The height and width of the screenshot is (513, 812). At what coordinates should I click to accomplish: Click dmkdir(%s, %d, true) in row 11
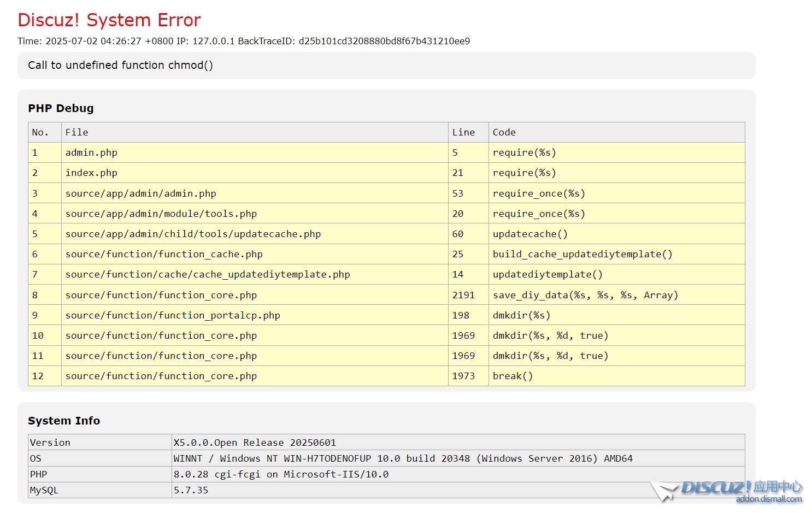pyautogui.click(x=550, y=356)
